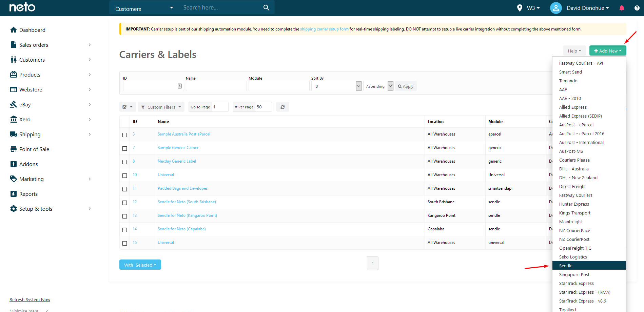Tick checkbox for Sendle for Neto (Kangaroo Point)
The image size is (644, 312).
coord(124,216)
